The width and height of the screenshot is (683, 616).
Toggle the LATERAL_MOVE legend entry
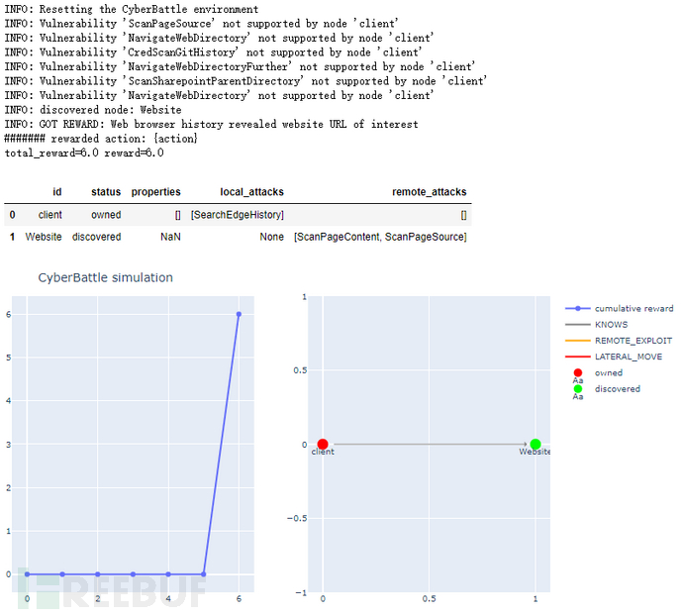click(x=614, y=358)
